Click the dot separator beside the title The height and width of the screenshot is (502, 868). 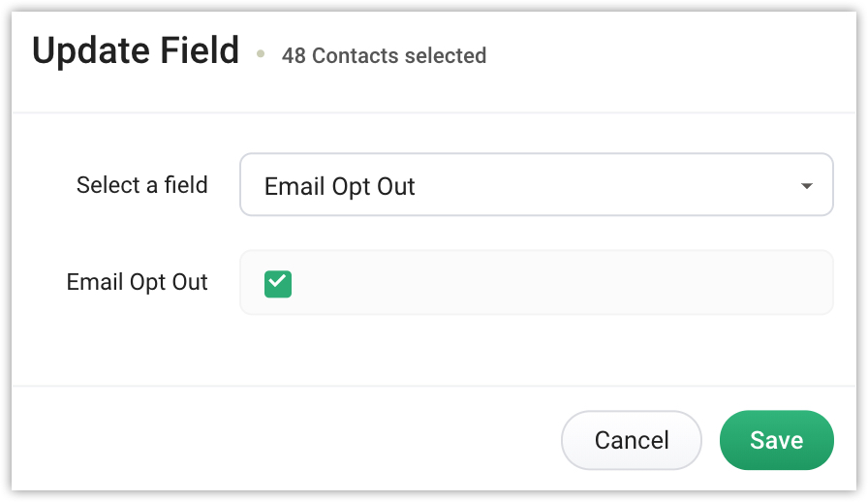pos(261,53)
